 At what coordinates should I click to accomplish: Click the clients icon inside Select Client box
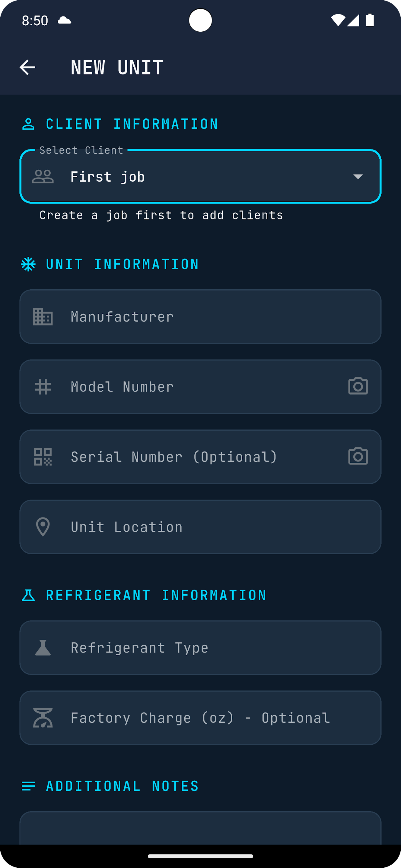click(x=43, y=176)
